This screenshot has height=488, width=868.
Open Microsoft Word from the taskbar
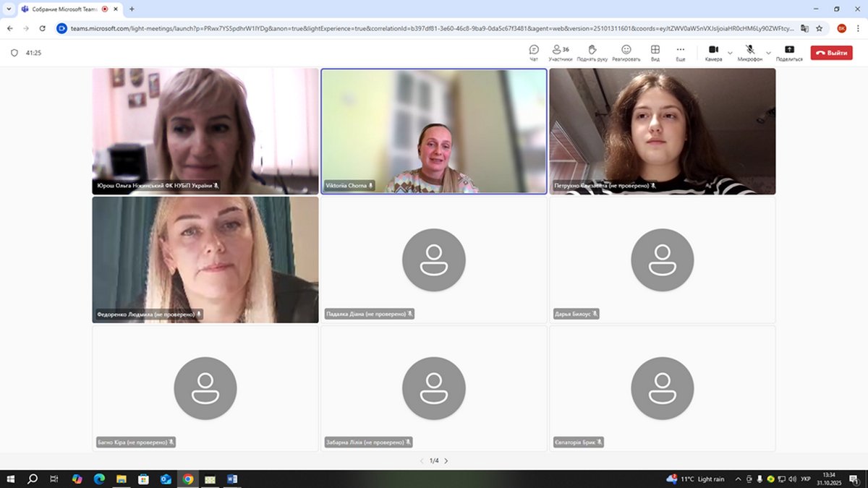(232, 479)
